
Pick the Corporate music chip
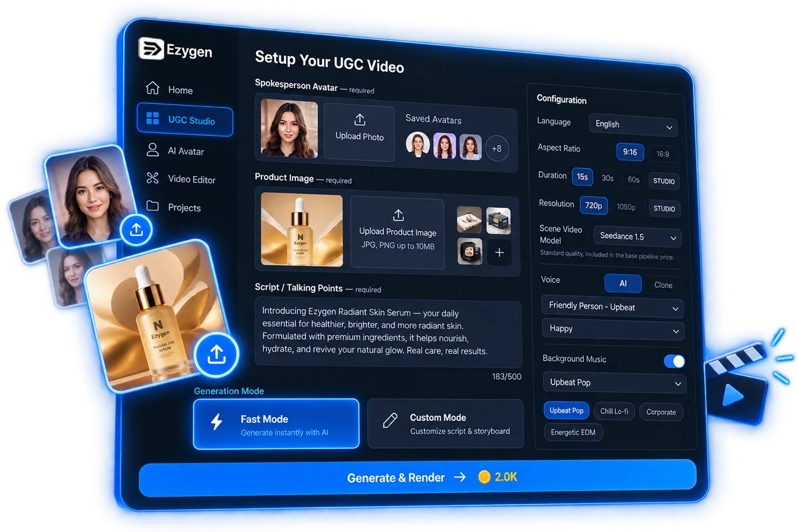(661, 412)
